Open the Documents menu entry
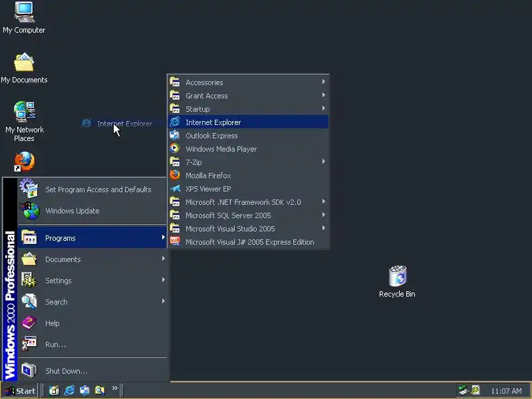 pyautogui.click(x=92, y=259)
